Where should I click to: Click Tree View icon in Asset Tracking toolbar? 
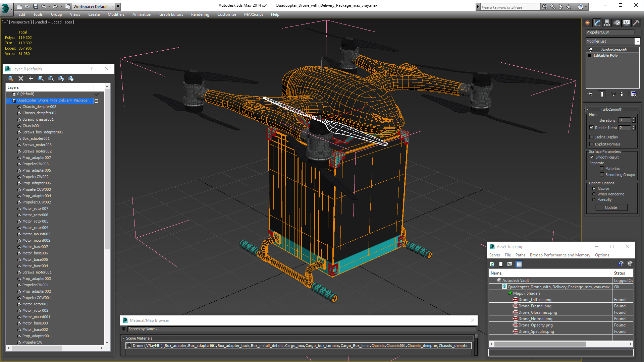click(x=510, y=264)
